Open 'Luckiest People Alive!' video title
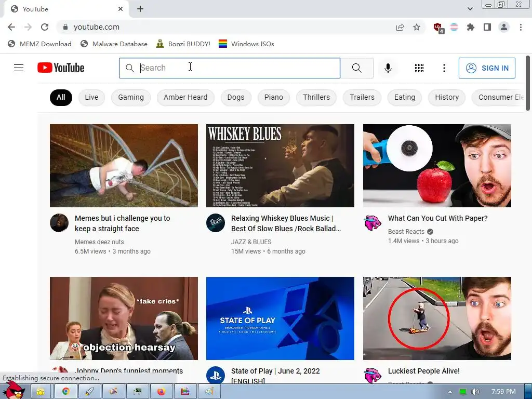Screen dimensions: 532x399 click(x=424, y=371)
